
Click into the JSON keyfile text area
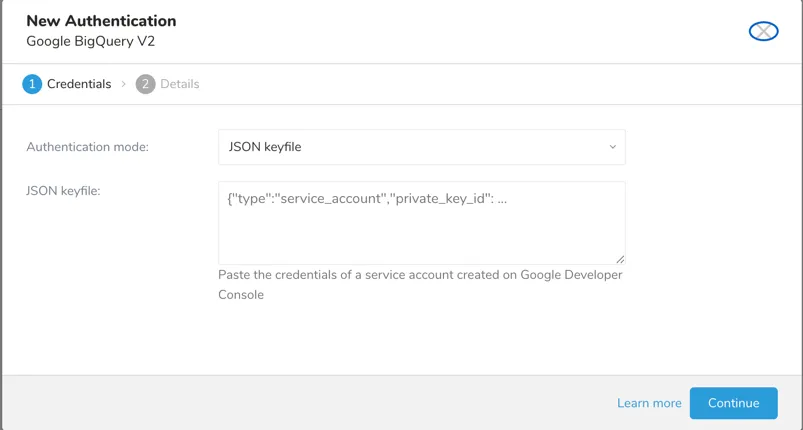click(421, 223)
